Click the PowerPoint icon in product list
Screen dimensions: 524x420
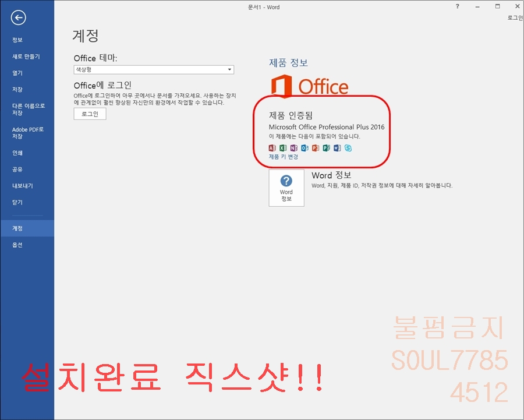pos(316,148)
